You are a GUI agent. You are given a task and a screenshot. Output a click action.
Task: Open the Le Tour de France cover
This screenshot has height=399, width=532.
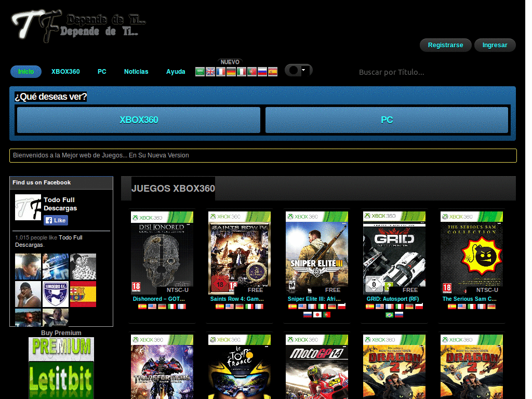[240, 367]
